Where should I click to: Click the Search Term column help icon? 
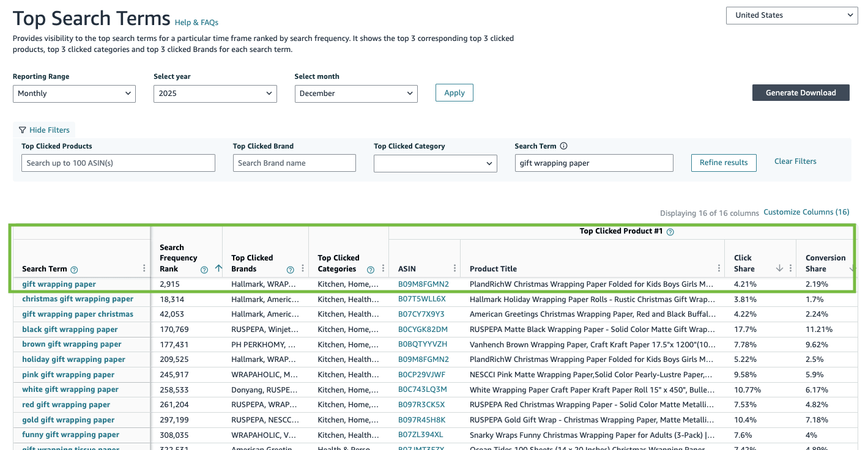tap(74, 270)
